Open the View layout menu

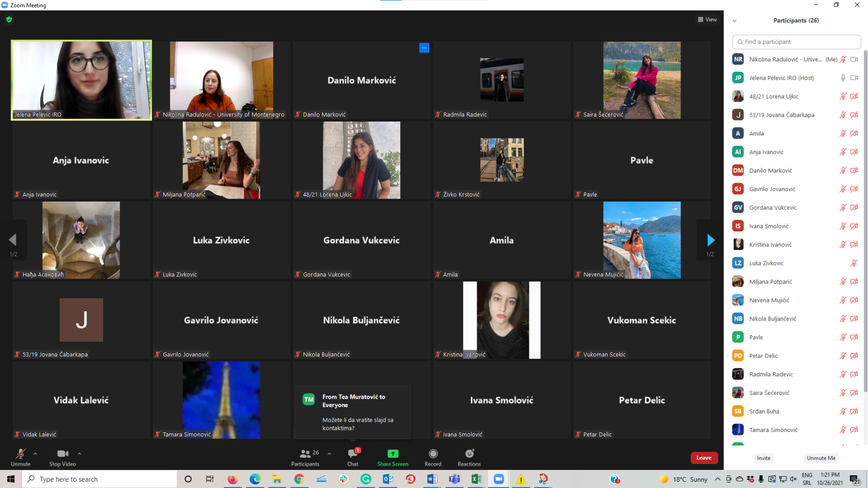coord(707,20)
